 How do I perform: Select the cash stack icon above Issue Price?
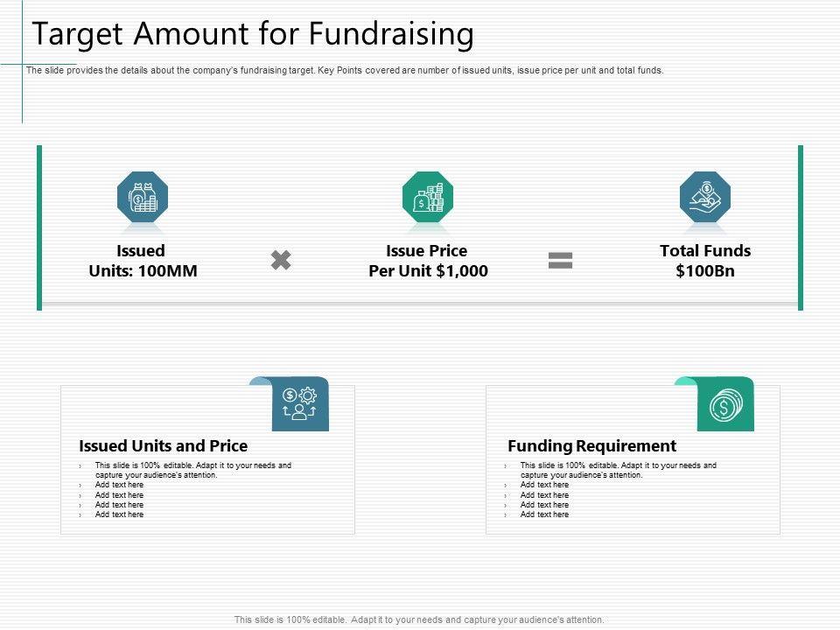tap(428, 197)
